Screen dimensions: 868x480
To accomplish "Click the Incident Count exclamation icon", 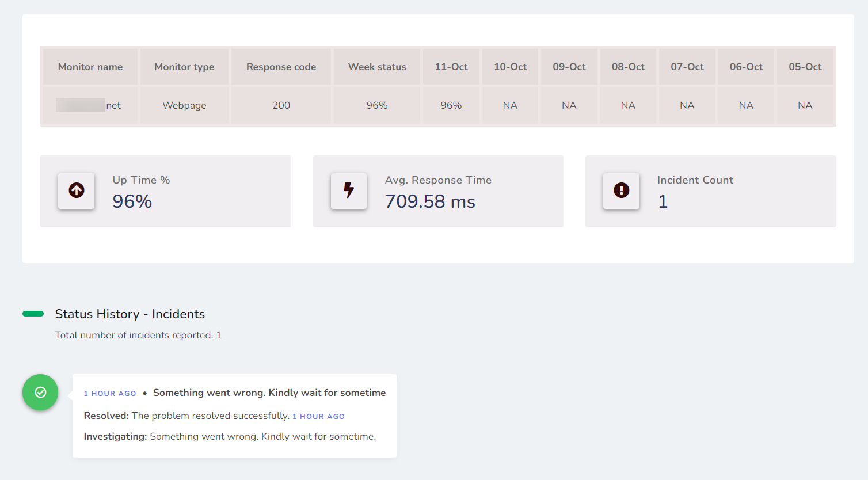I will (x=622, y=191).
